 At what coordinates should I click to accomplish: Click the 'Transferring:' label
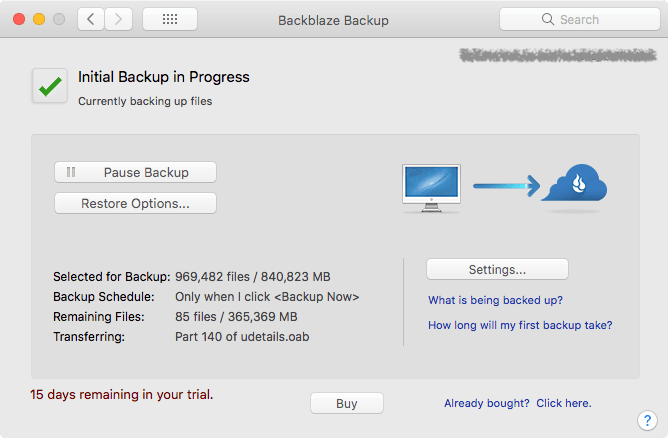[x=89, y=337]
